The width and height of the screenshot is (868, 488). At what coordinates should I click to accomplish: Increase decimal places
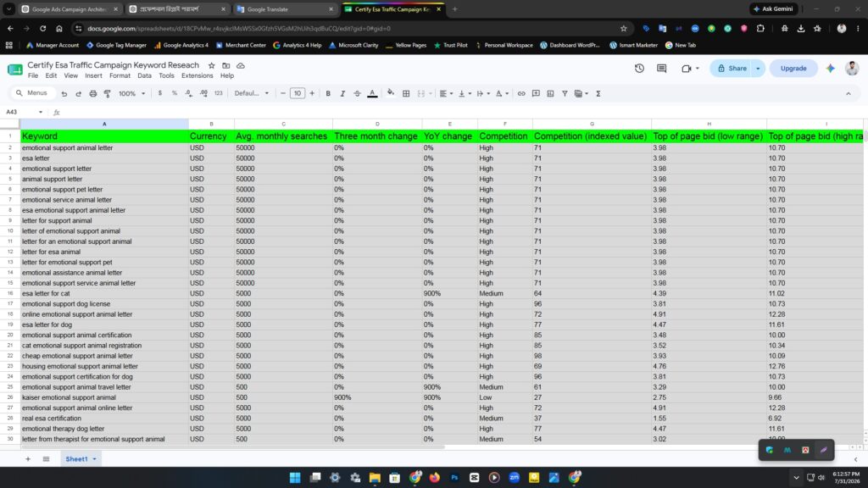coord(203,93)
